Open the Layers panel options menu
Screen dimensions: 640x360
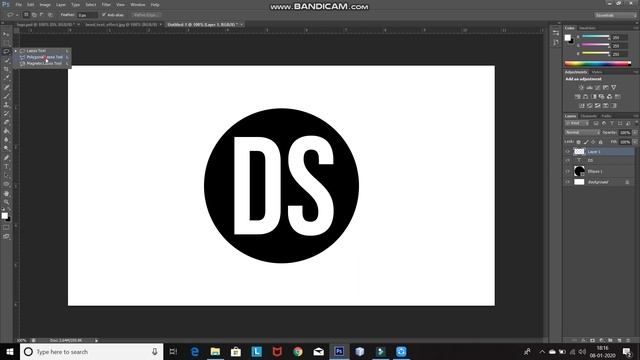point(636,116)
